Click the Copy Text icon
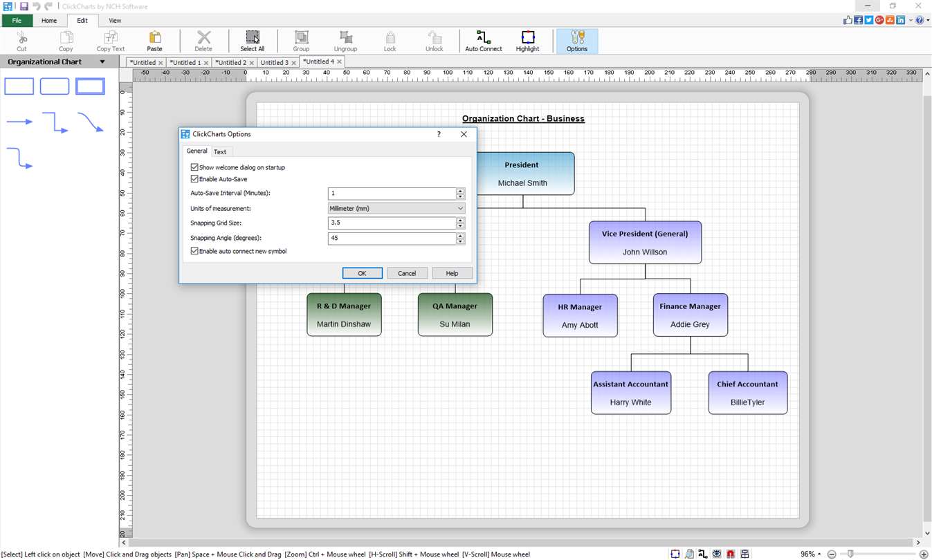This screenshot has height=560, width=932. click(x=111, y=37)
